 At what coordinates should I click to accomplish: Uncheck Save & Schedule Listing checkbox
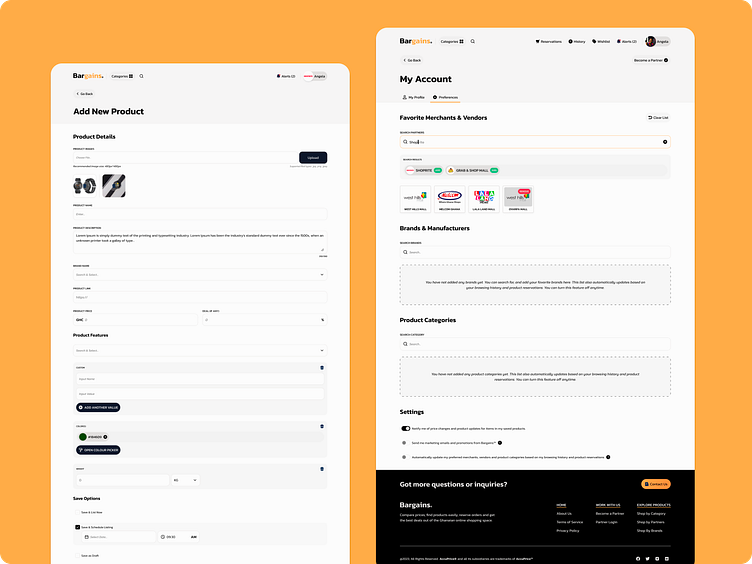[77, 527]
